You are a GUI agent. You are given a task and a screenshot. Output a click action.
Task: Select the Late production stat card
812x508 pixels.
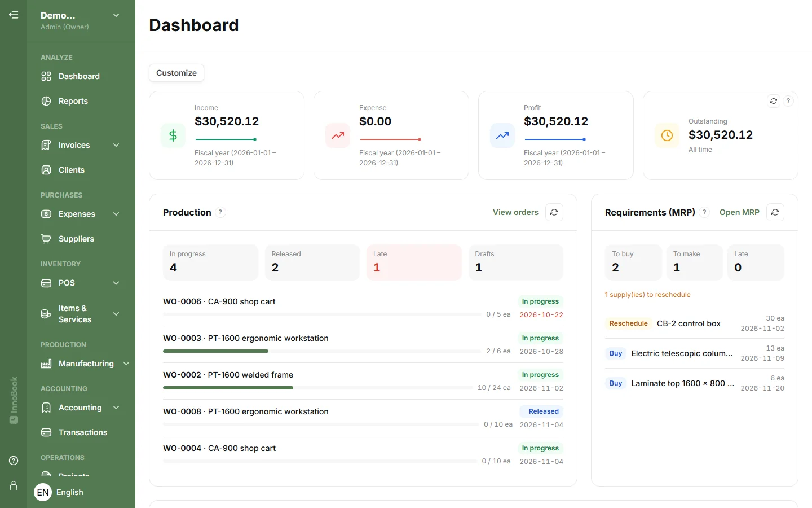tap(414, 262)
